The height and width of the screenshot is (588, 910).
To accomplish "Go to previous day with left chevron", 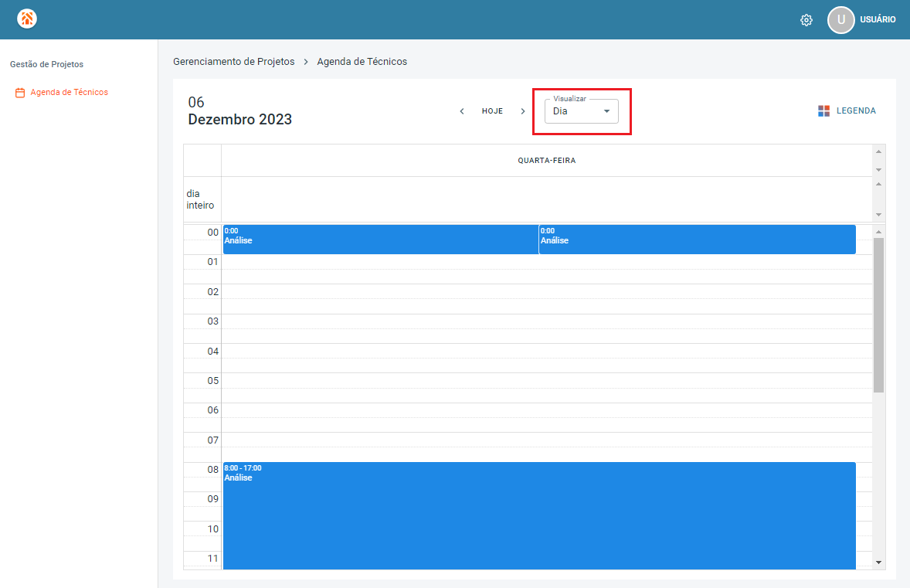I will coord(462,110).
